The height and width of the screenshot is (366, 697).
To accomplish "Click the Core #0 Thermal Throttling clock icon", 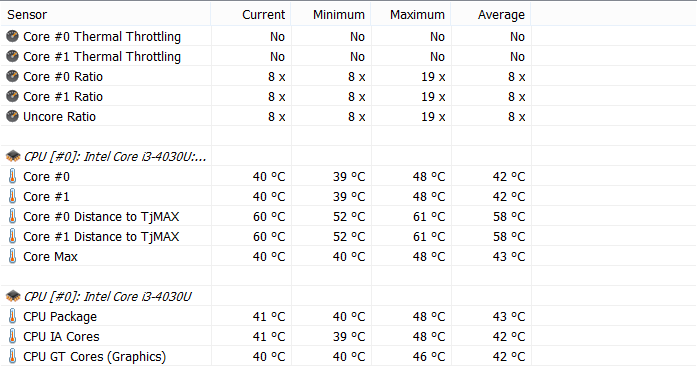I will [12, 36].
